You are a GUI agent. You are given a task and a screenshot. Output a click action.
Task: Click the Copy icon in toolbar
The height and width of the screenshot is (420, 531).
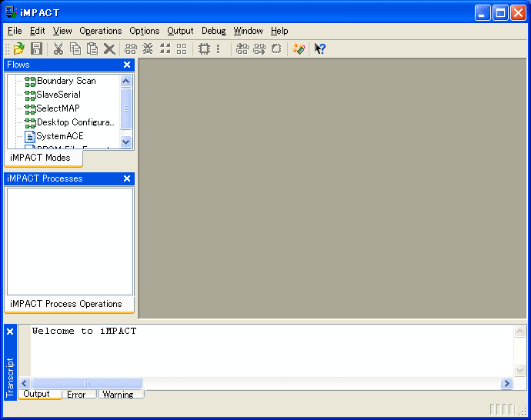75,49
